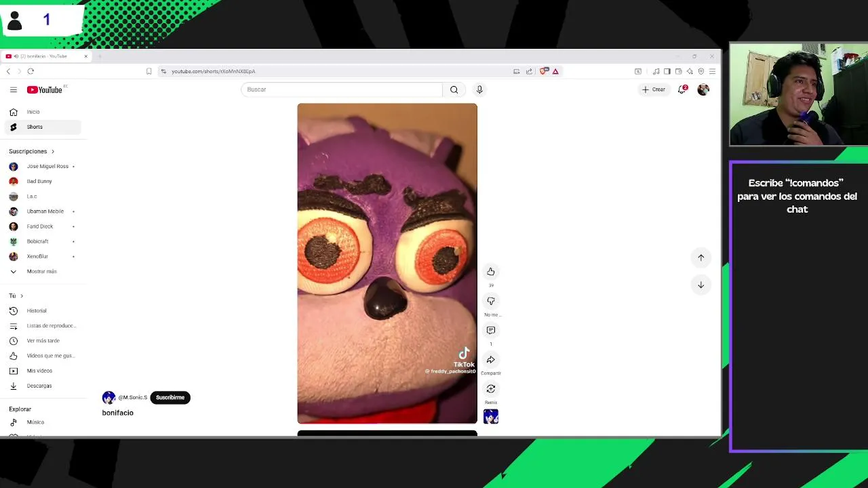Open Bobicraft channel subscription
Viewport: 868px width, 488px height.
42,241
